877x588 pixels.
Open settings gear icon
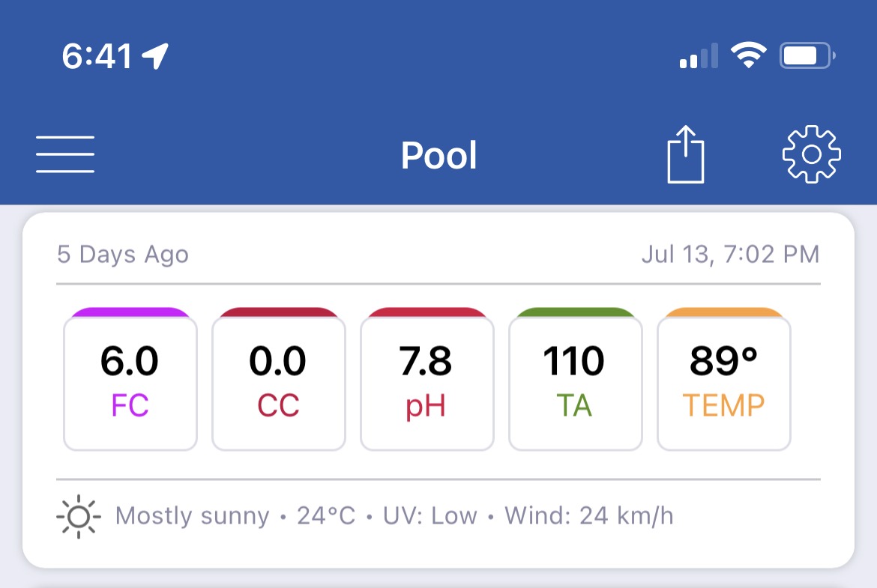(x=812, y=154)
